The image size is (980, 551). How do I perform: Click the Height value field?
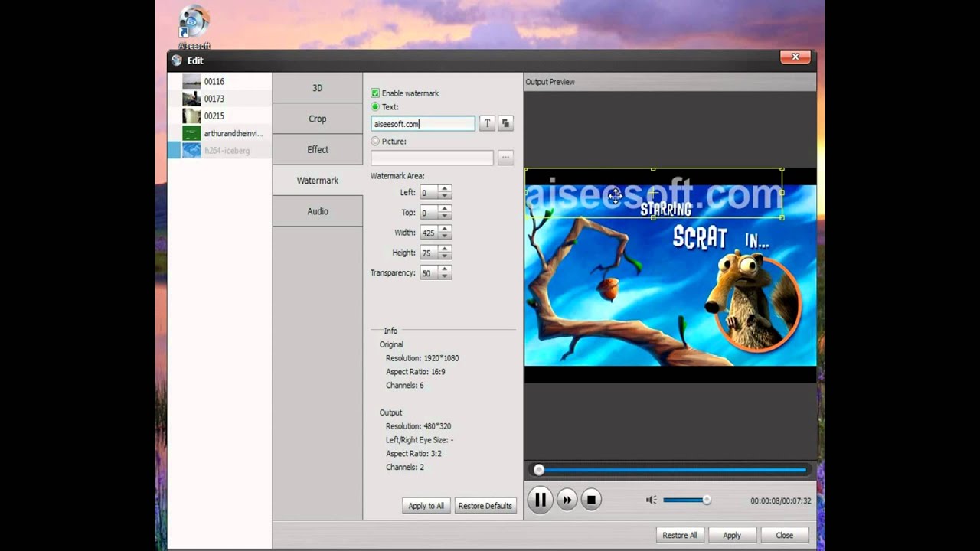(x=430, y=253)
